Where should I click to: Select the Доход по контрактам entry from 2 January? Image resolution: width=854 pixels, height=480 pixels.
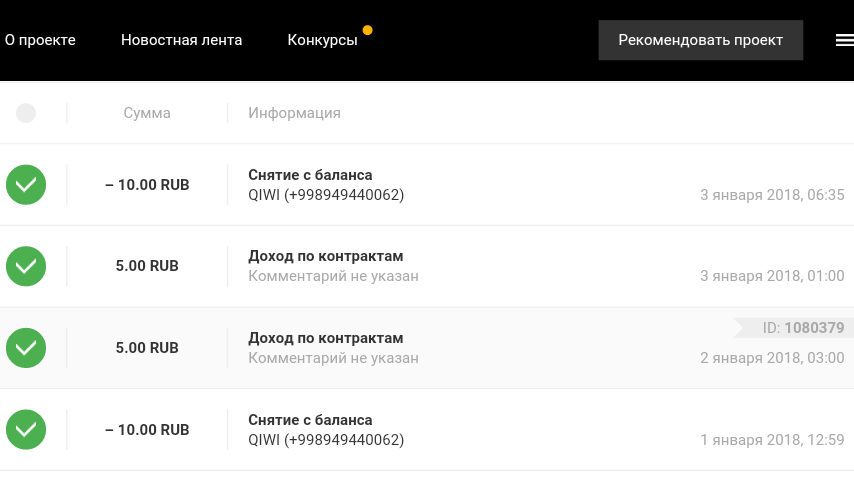coord(326,338)
